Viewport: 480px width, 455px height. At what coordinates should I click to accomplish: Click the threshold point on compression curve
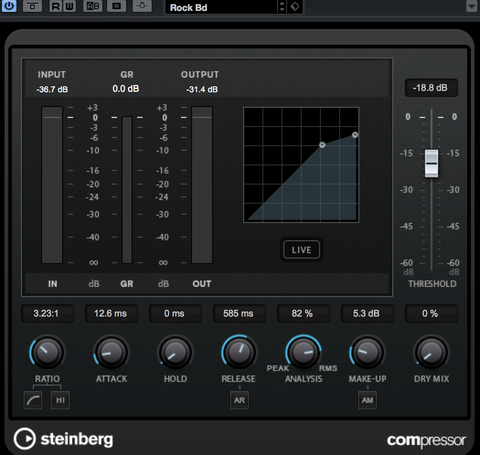click(322, 145)
